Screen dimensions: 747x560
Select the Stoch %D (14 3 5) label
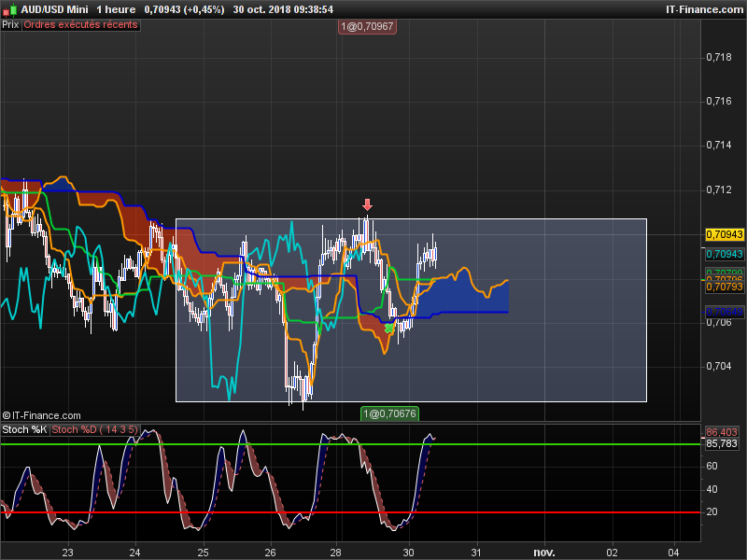pos(94,429)
